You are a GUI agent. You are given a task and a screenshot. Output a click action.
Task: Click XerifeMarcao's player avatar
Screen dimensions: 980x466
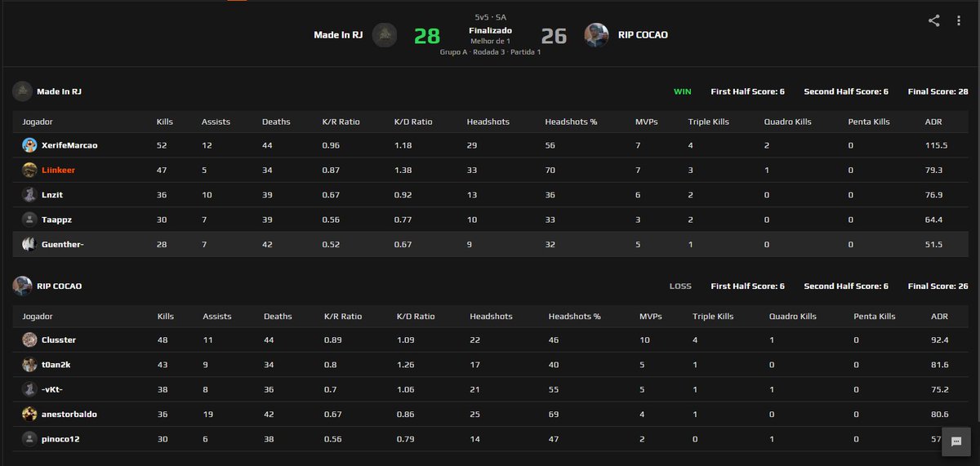[x=29, y=145]
